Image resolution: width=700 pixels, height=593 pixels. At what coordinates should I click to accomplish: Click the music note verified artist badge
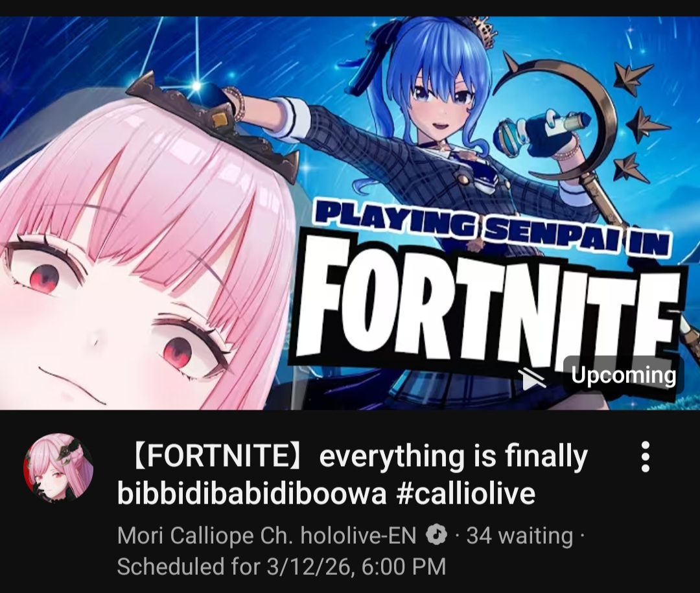437,535
